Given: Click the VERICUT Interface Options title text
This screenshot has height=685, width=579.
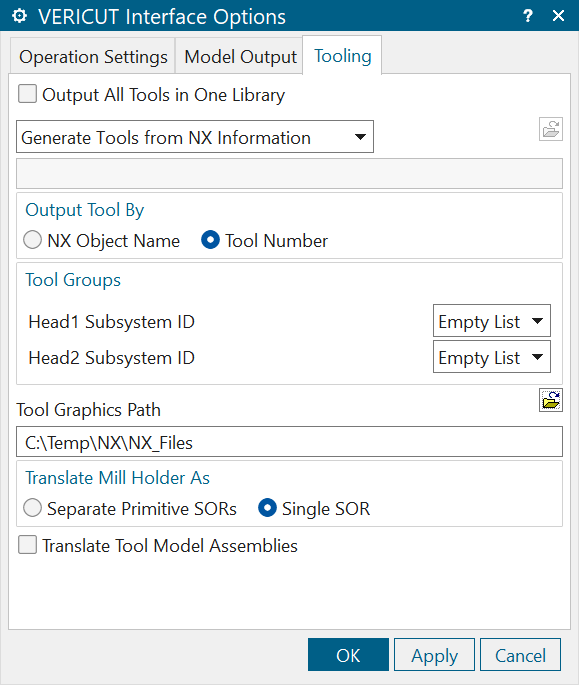Looking at the screenshot, I should tap(162, 17).
